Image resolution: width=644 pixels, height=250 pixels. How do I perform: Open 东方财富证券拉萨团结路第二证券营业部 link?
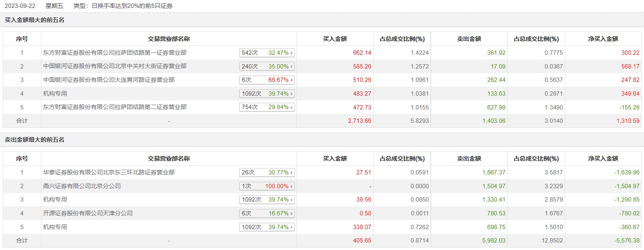point(115,107)
